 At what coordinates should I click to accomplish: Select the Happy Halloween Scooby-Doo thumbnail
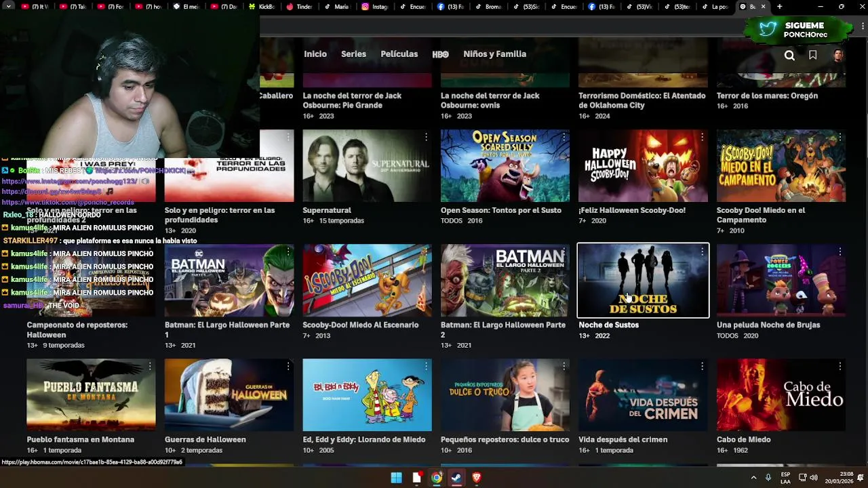pos(643,166)
